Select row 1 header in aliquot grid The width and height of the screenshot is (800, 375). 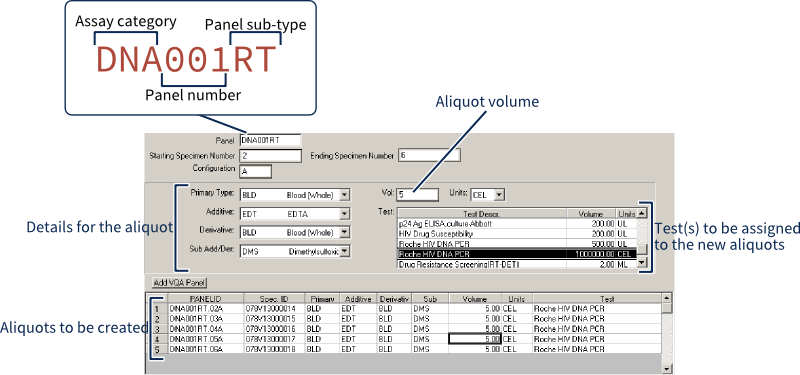[x=158, y=309]
